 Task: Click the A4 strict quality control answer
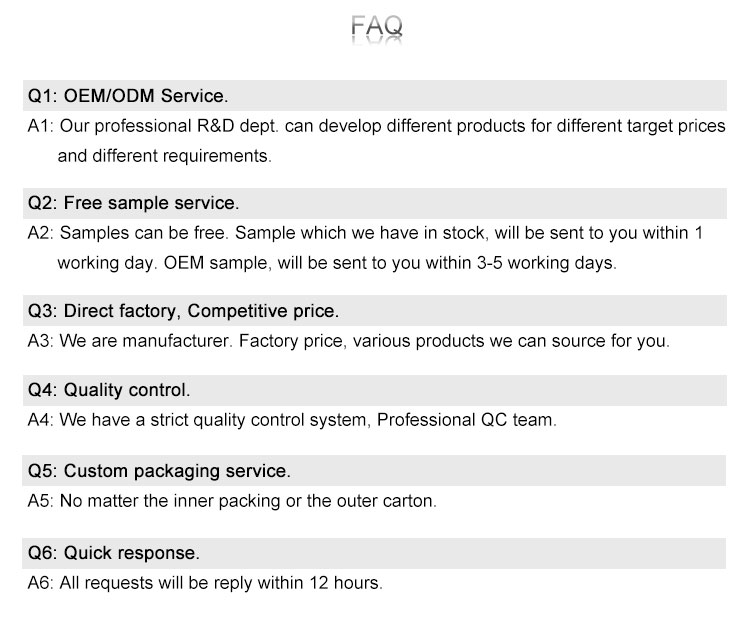pyautogui.click(x=292, y=420)
